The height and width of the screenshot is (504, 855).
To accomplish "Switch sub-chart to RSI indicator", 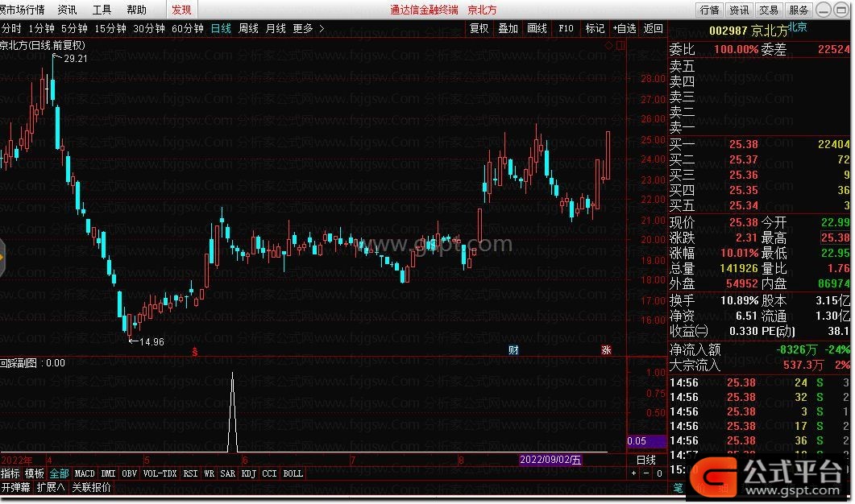I will tap(190, 473).
